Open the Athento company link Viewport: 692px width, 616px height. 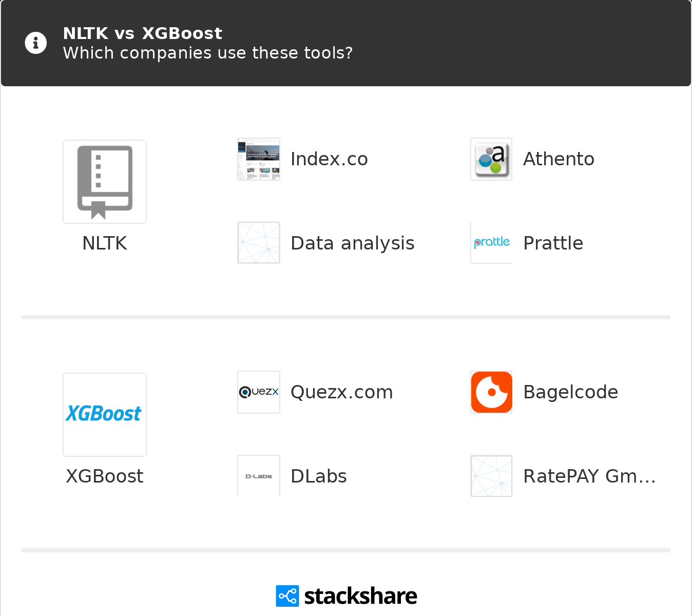559,159
